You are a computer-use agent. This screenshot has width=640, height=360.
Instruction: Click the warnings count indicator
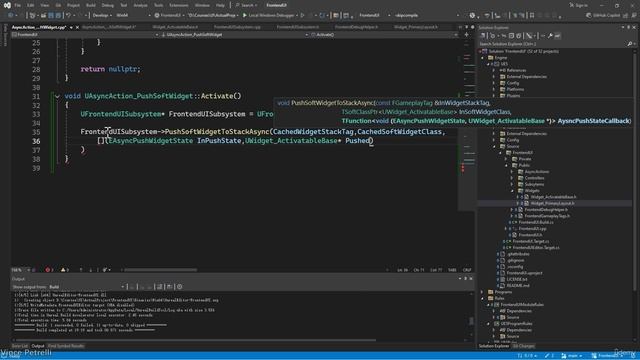64,270
